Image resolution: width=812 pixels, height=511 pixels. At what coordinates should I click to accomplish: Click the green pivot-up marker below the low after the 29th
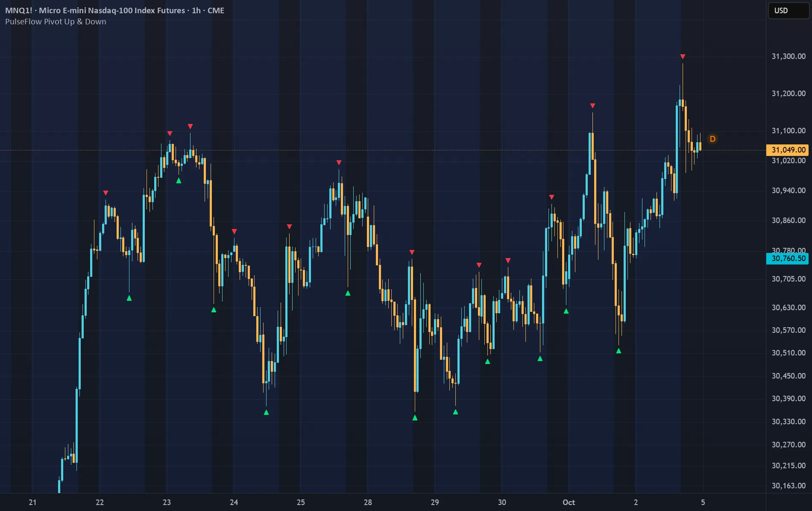[455, 412]
